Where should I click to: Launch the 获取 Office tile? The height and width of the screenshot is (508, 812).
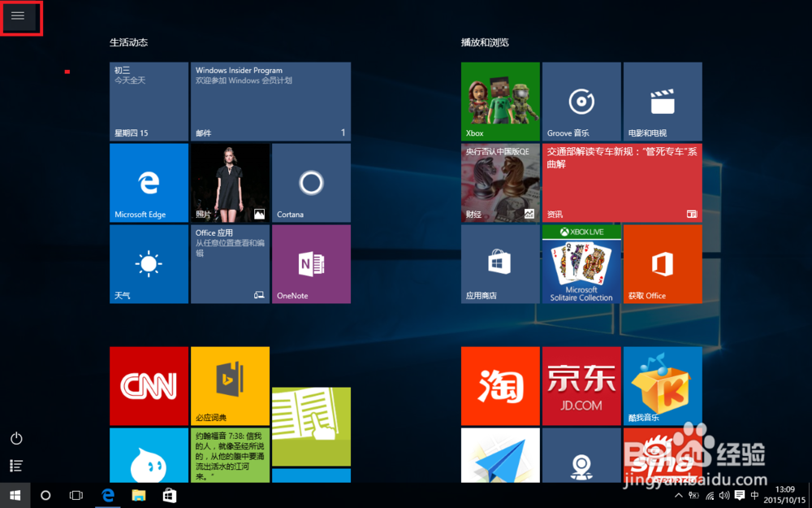pyautogui.click(x=663, y=264)
